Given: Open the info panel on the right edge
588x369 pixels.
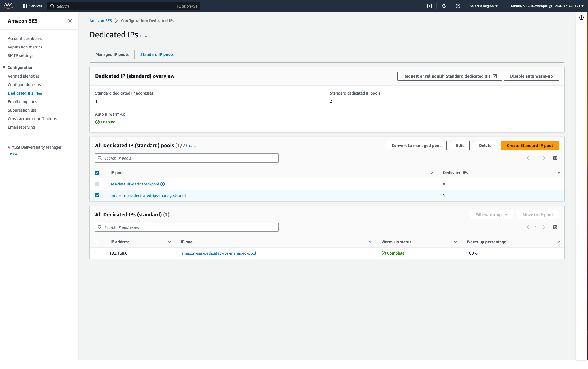Looking at the screenshot, I should click(x=581, y=18).
